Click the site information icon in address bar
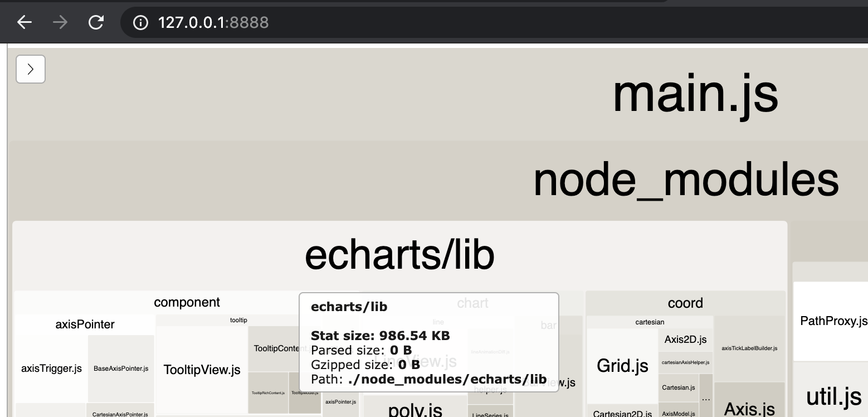868x417 pixels. (x=140, y=22)
